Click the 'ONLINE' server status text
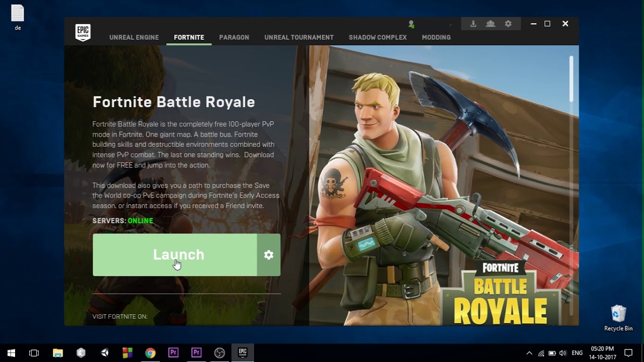 (x=140, y=221)
